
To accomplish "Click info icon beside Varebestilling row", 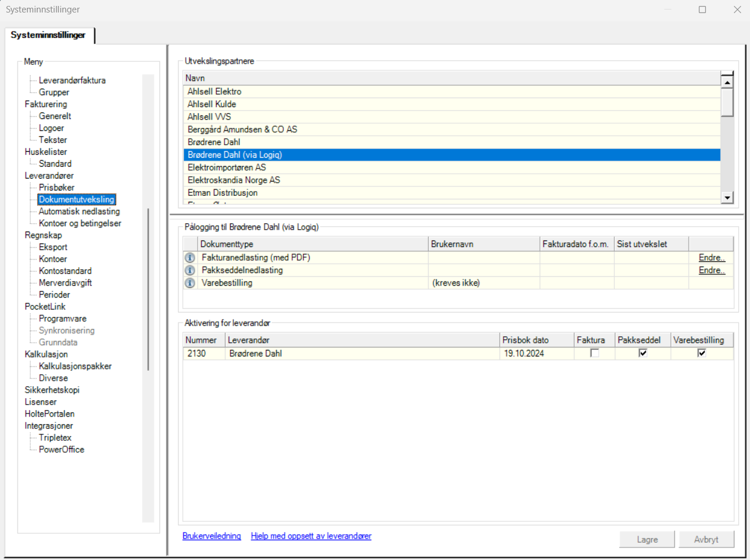I will coord(190,283).
